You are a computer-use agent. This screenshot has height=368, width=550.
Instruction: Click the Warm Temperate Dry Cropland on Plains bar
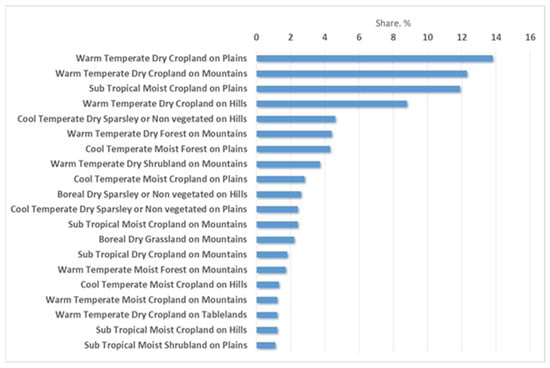(x=374, y=59)
